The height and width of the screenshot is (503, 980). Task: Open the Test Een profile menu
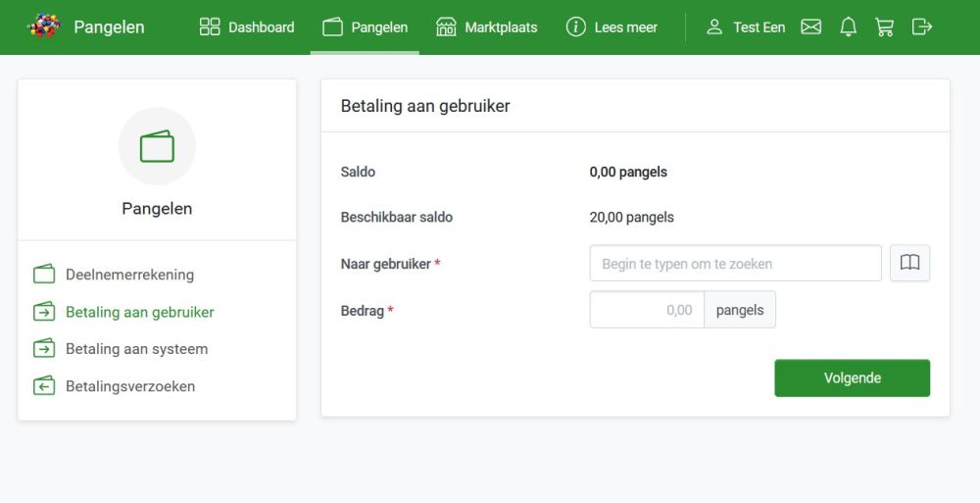[745, 26]
